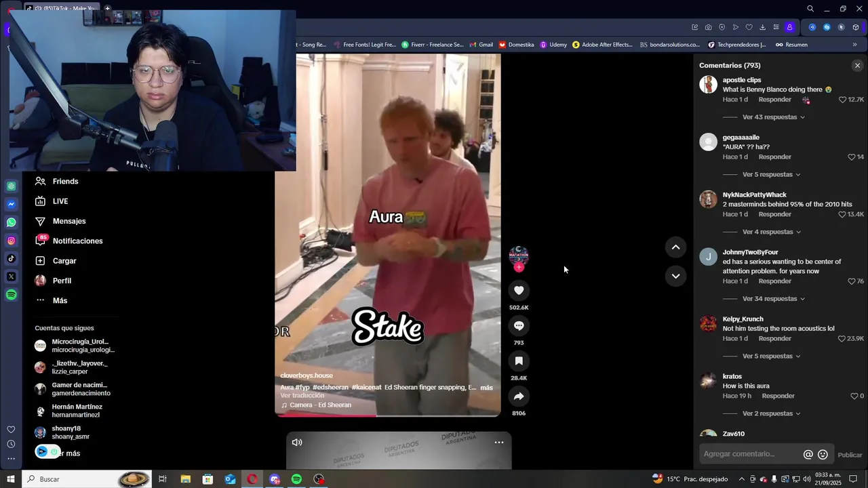Open Spotify from Windows taskbar
The width and height of the screenshot is (868, 488).
(x=296, y=479)
